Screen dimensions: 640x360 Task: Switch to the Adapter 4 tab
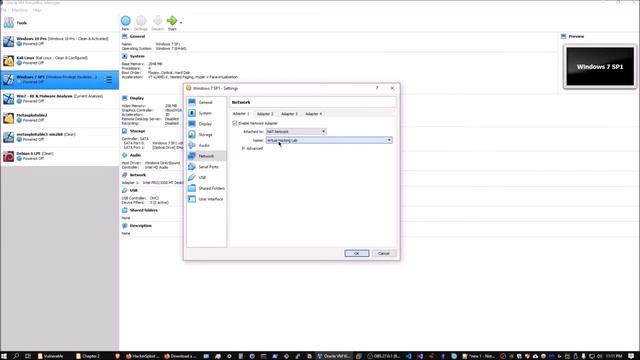313,114
